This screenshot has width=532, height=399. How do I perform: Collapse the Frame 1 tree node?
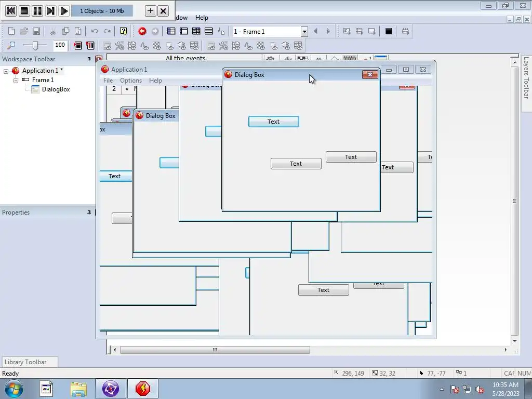(x=16, y=81)
